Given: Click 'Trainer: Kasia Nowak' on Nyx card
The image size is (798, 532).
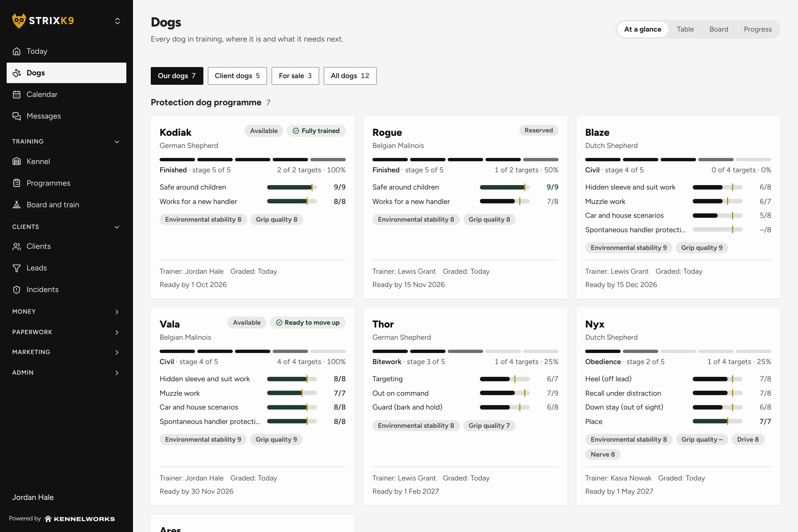Looking at the screenshot, I should 618,478.
